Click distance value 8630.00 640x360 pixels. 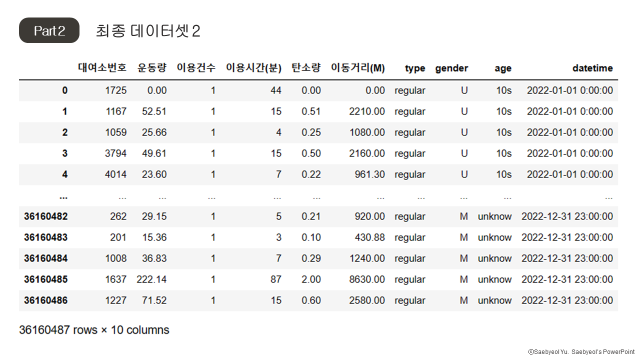click(367, 280)
